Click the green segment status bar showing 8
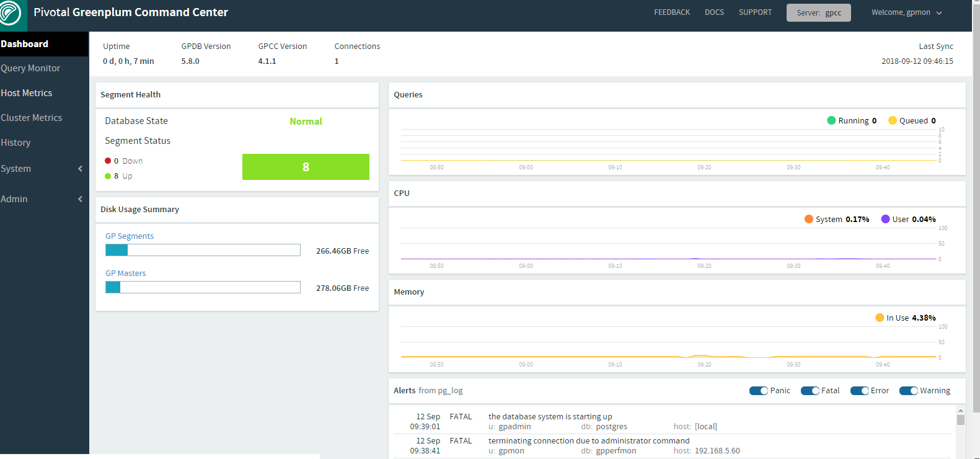 306,167
